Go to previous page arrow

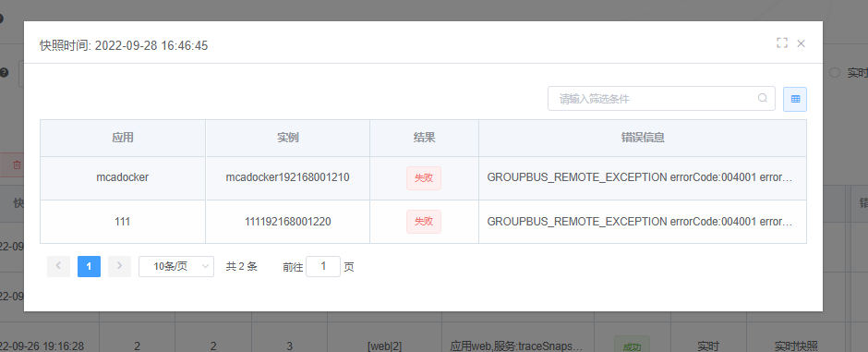tap(58, 266)
